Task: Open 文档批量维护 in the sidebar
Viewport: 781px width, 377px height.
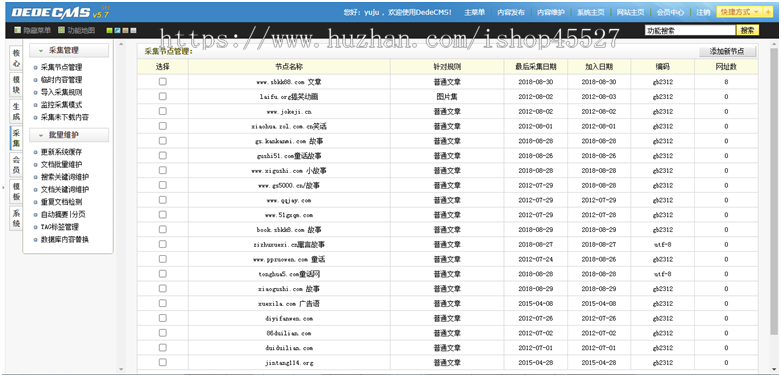Action: 61,164
